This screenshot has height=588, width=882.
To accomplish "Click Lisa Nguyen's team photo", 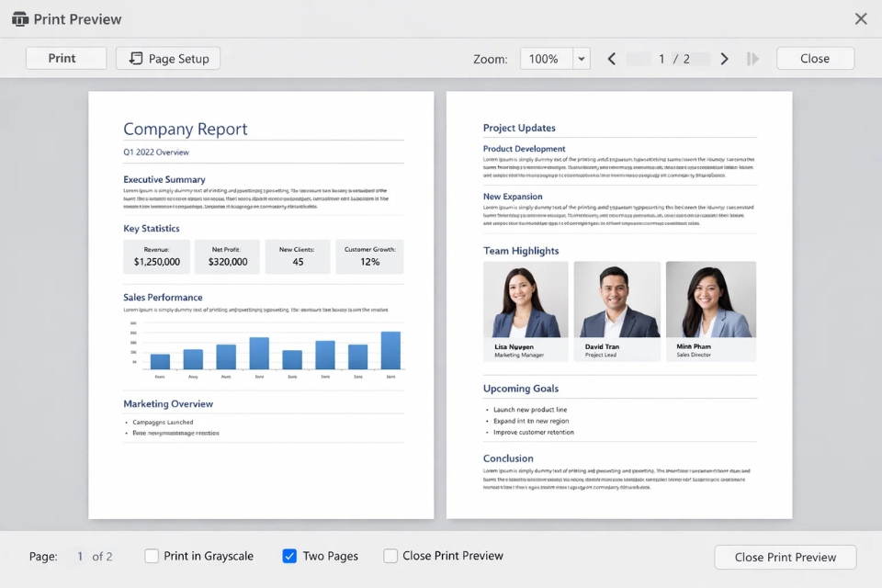I will pos(526,300).
